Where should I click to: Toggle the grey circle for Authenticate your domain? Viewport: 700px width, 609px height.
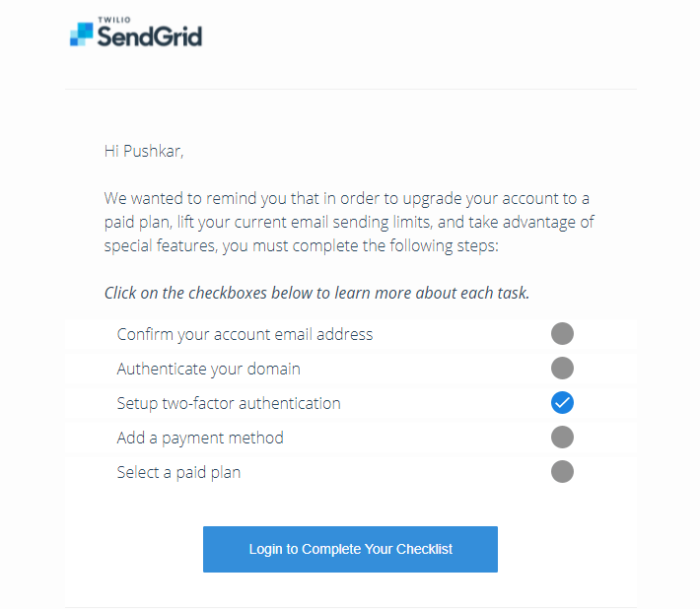(x=562, y=369)
